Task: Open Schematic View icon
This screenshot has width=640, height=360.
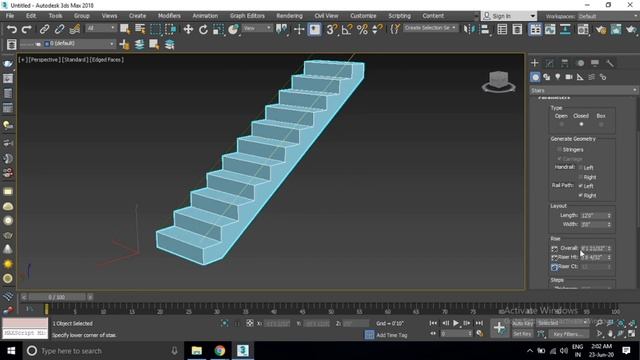Action: pyautogui.click(x=565, y=29)
